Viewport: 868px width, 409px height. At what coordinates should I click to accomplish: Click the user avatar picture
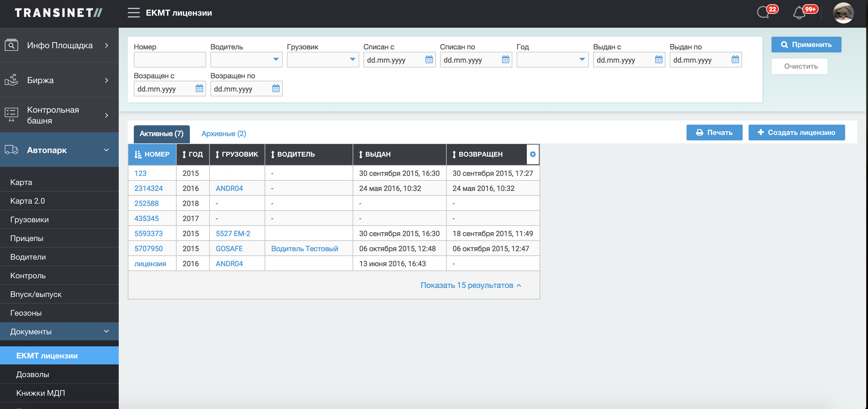[843, 13]
